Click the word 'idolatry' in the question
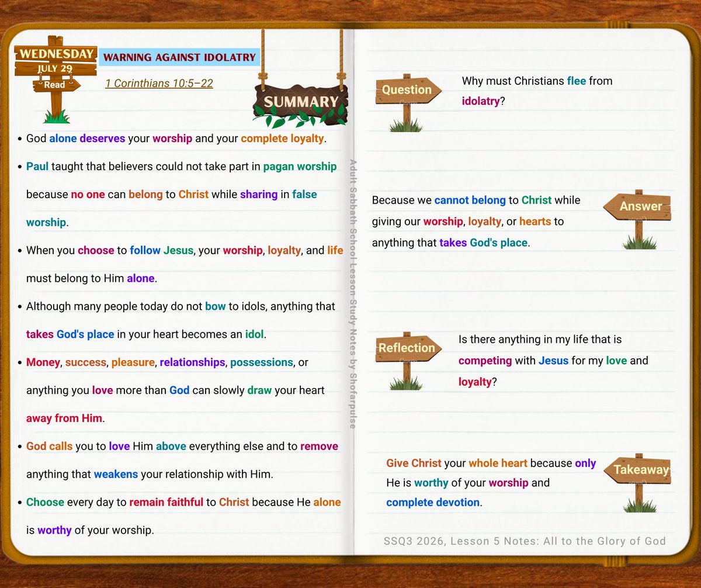 tap(481, 101)
